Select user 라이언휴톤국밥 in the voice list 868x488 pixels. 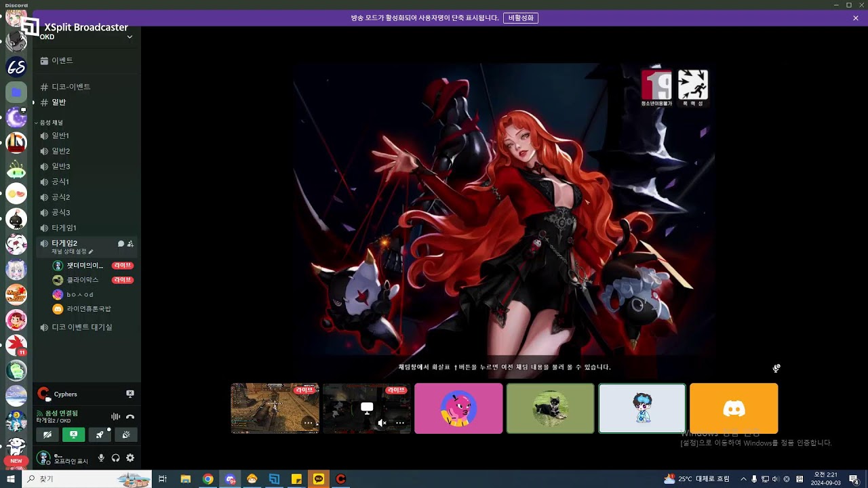[x=93, y=309]
